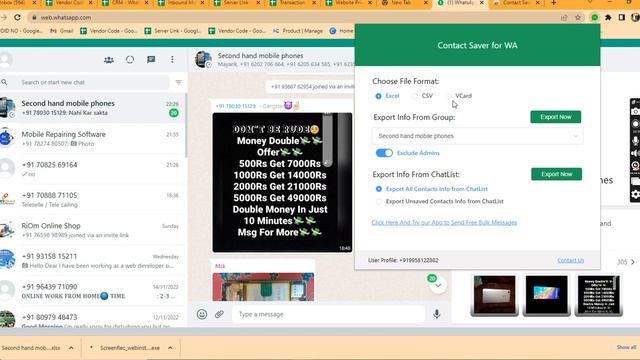Screen dimensions: 640x360
Task: Open the WhatsApp communities icon
Action: pos(109,60)
